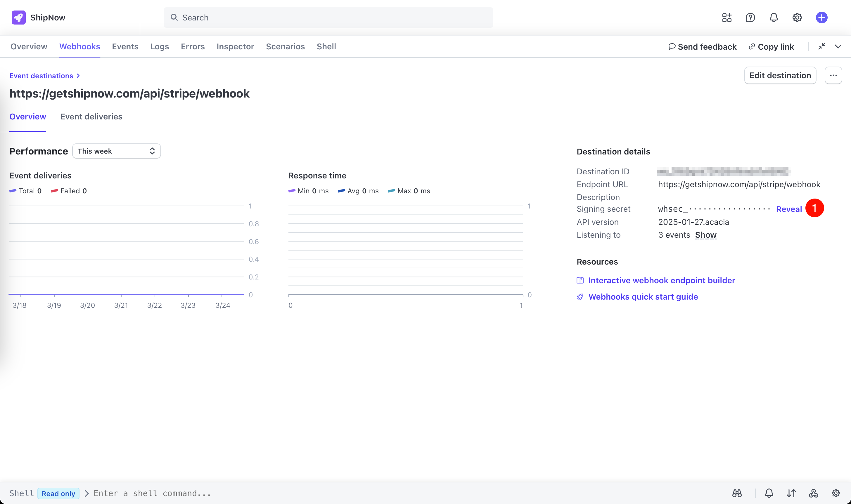Click the ShipNow rocket logo icon
The width and height of the screenshot is (851, 504).
[18, 17]
